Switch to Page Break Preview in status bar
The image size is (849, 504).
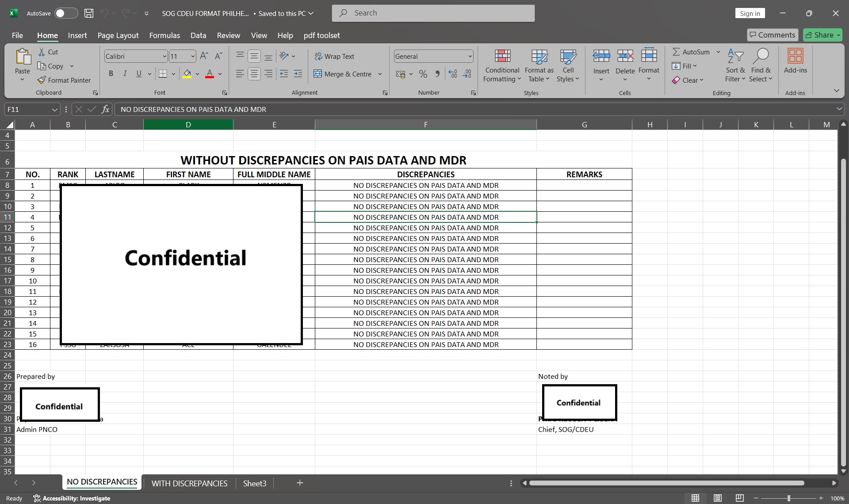740,498
